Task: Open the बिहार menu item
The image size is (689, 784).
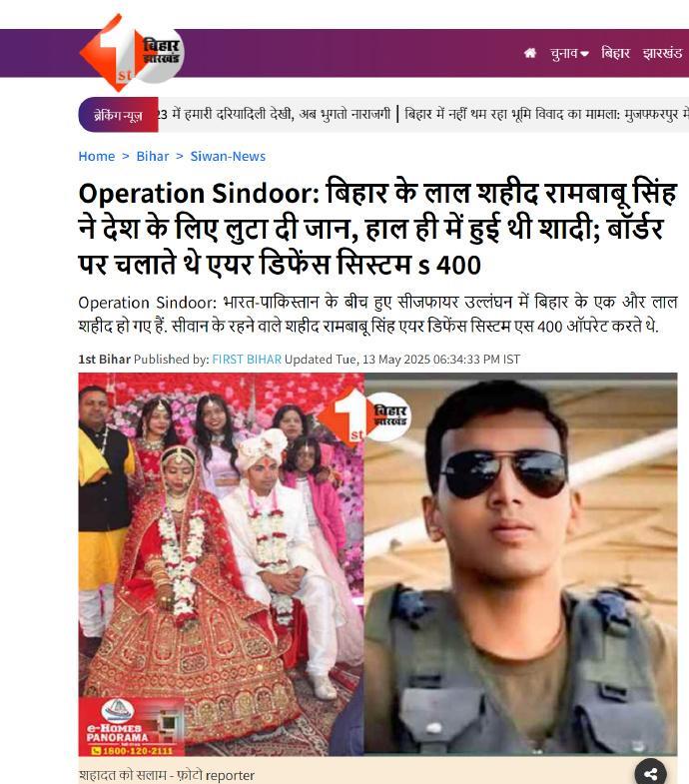Action: 615,53
